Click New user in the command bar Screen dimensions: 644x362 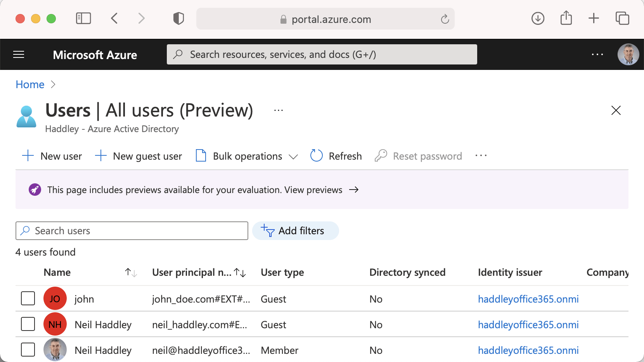coord(52,156)
